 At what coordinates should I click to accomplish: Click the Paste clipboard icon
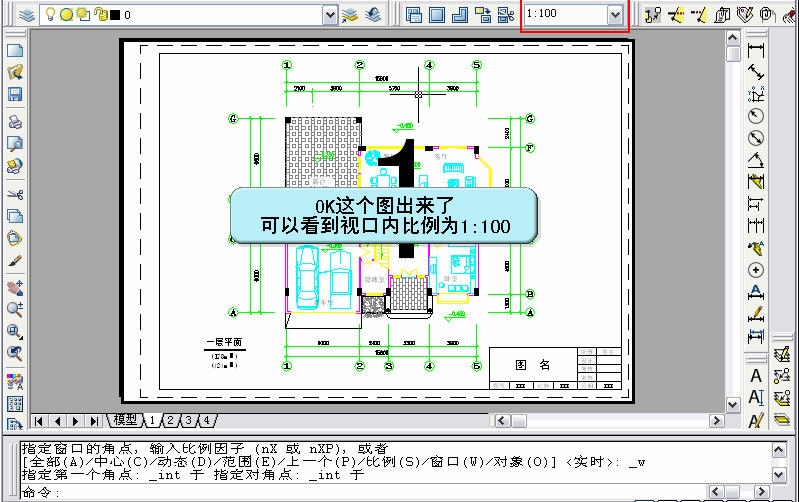coord(15,238)
